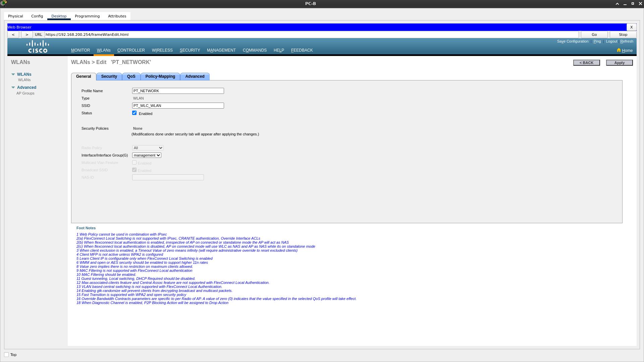Image resolution: width=644 pixels, height=362 pixels.
Task: Click the Go button
Action: click(594, 35)
